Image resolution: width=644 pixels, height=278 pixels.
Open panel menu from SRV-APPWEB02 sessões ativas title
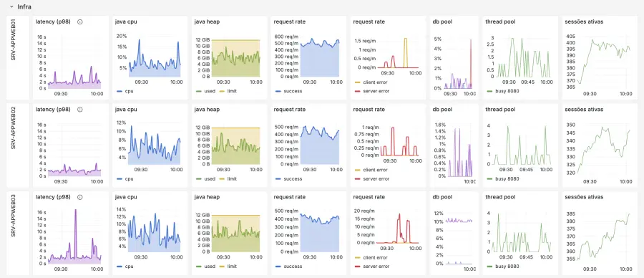pyautogui.click(x=584, y=110)
